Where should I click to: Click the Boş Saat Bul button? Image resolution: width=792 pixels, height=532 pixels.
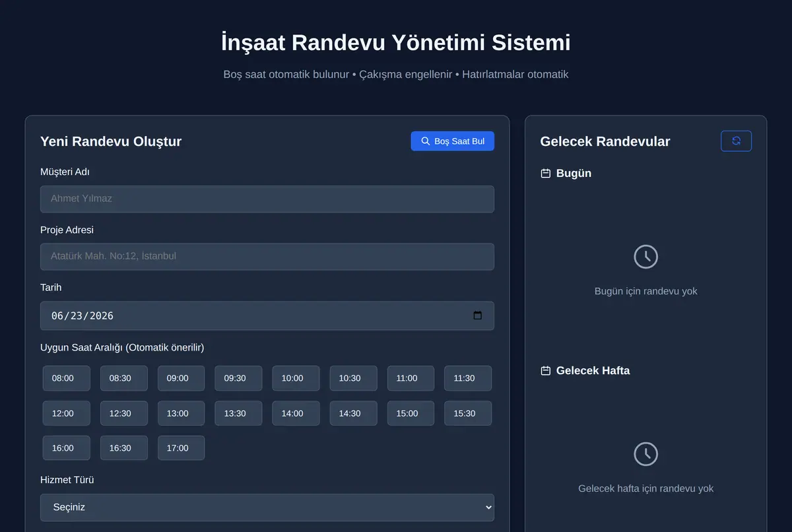[452, 141]
